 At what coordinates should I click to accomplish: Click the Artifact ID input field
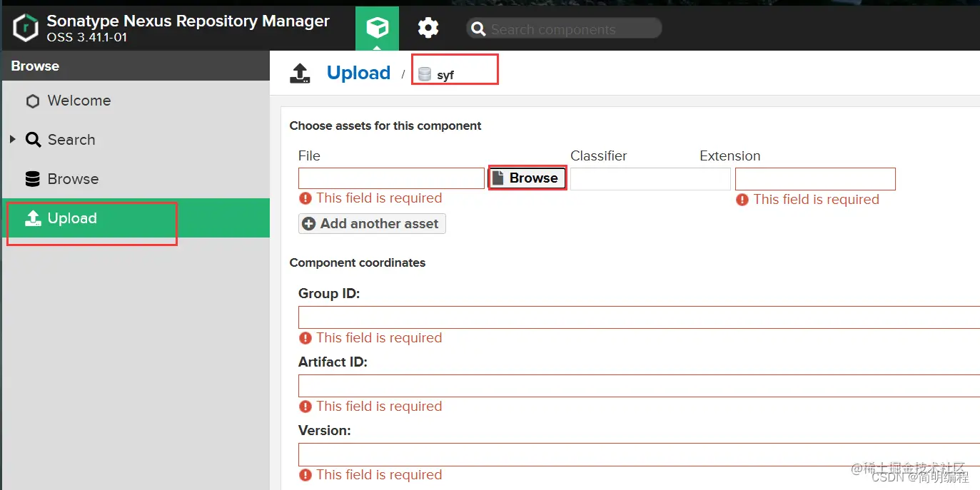[639, 386]
